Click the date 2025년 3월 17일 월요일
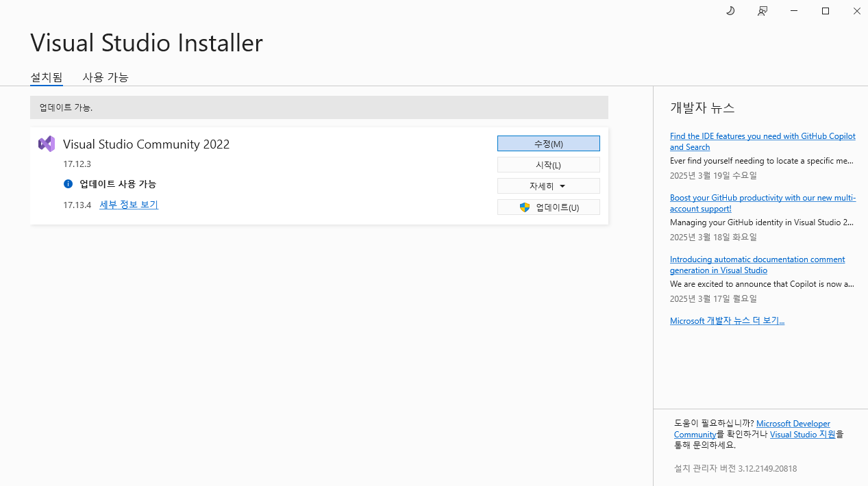Image resolution: width=868 pixels, height=486 pixels. click(713, 298)
